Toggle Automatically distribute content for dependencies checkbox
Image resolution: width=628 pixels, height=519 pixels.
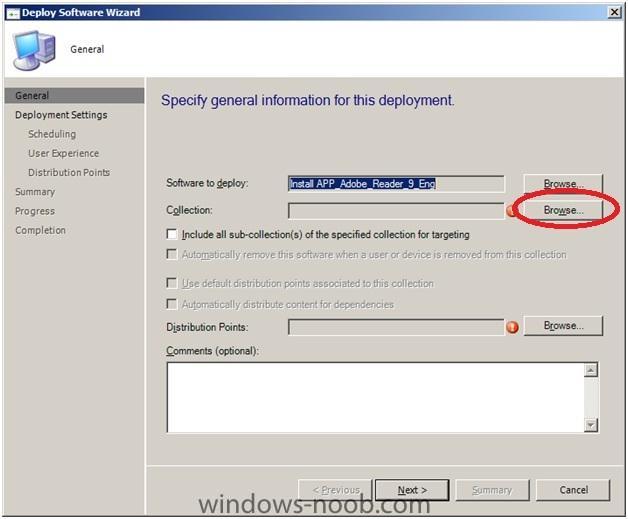click(x=172, y=304)
